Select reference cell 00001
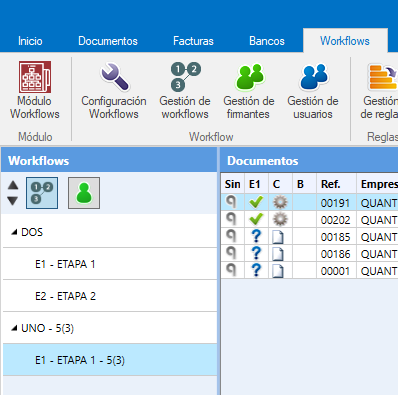The width and height of the screenshot is (398, 395). (336, 271)
